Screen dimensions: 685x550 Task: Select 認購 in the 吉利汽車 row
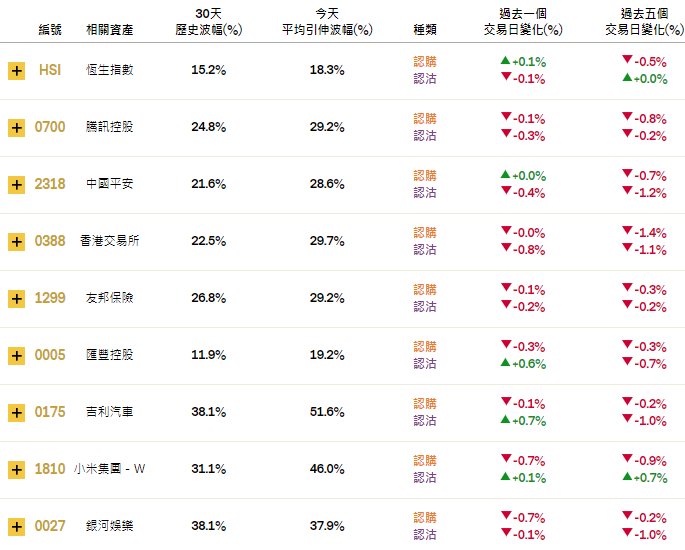425,404
